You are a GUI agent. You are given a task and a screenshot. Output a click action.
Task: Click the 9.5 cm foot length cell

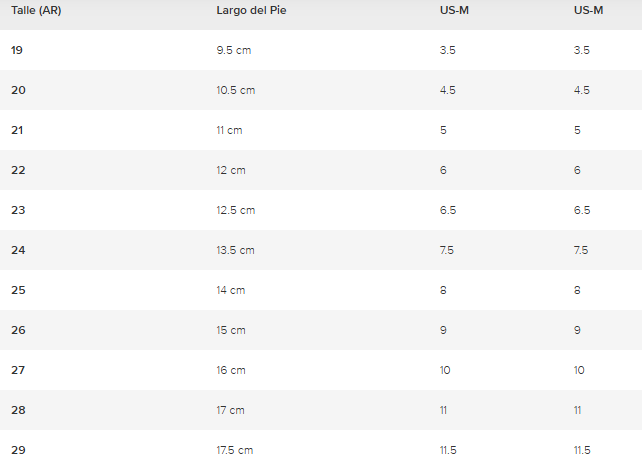[x=234, y=50]
